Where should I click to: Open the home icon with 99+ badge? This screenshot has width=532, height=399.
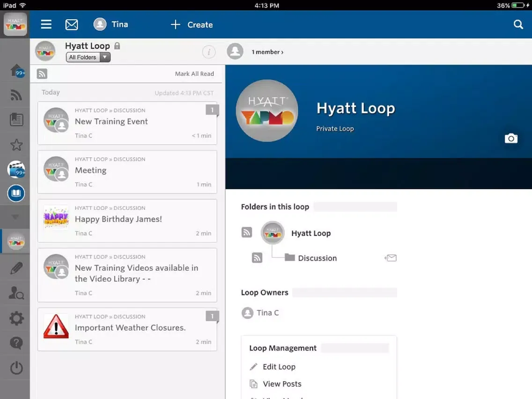click(x=17, y=71)
